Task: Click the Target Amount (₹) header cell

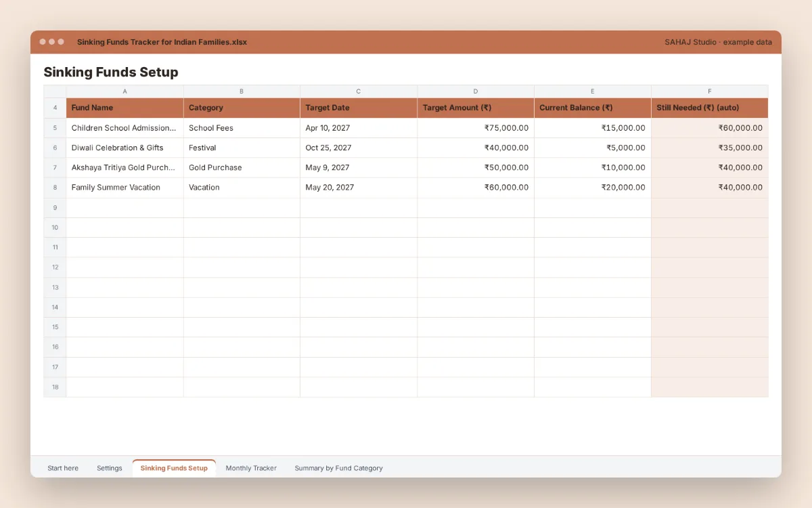Action: [x=476, y=108]
